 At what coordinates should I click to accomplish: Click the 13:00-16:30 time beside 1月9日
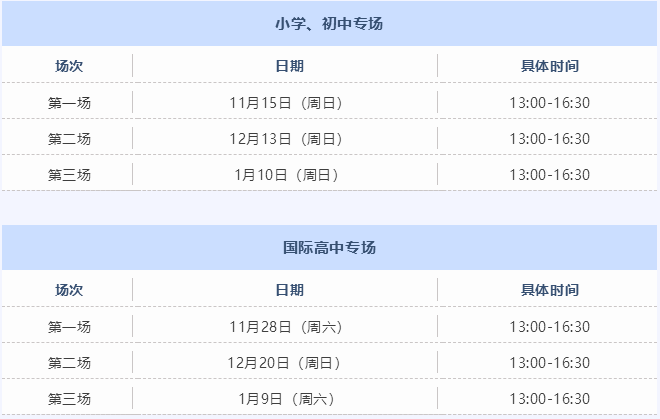[549, 398]
